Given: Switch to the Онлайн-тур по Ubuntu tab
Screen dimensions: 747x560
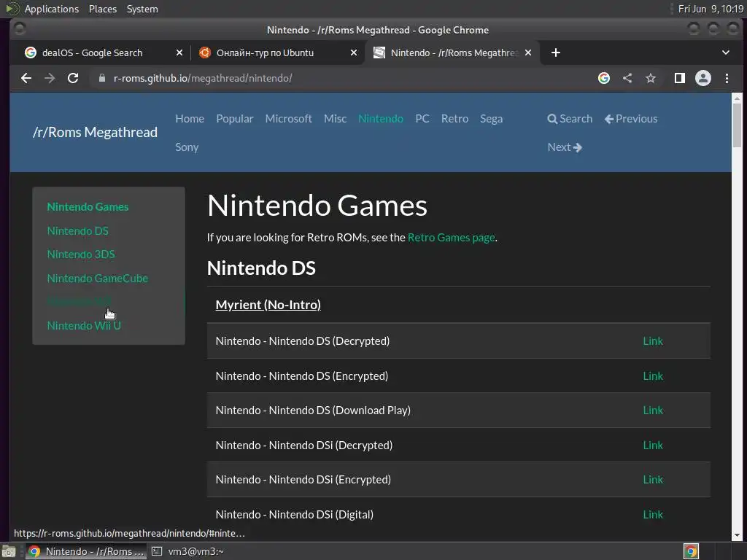Looking at the screenshot, I should [x=276, y=52].
